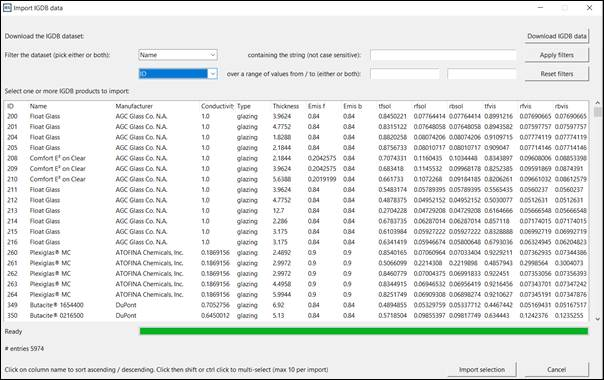604x380 pixels.
Task: Click the scrollbar up arrow of product list
Action: tap(597, 103)
